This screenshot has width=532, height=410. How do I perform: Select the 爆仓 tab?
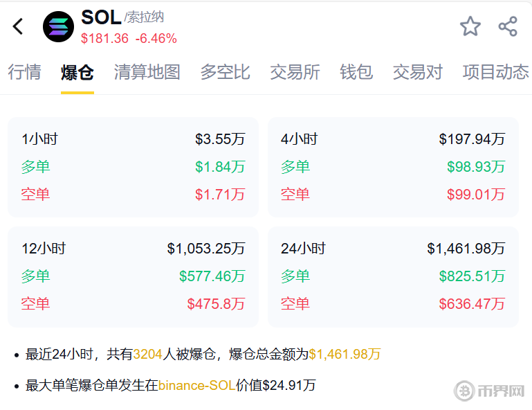77,72
